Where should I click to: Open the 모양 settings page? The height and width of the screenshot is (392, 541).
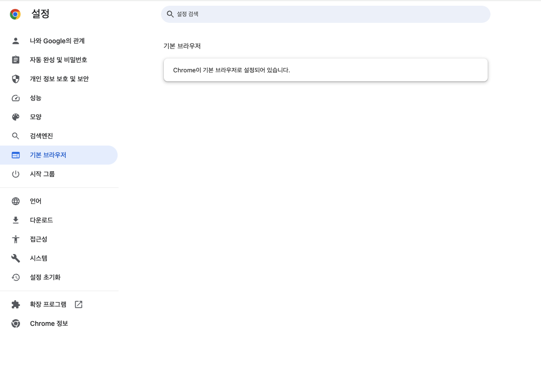(59, 117)
